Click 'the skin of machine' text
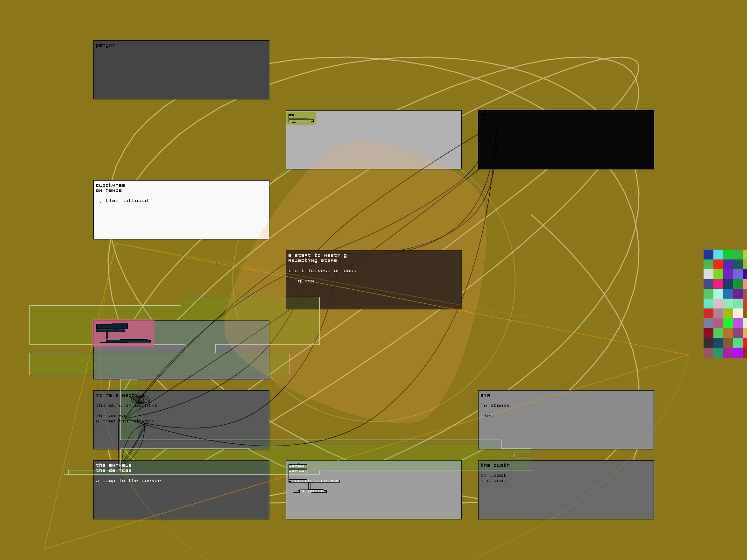 click(127, 406)
